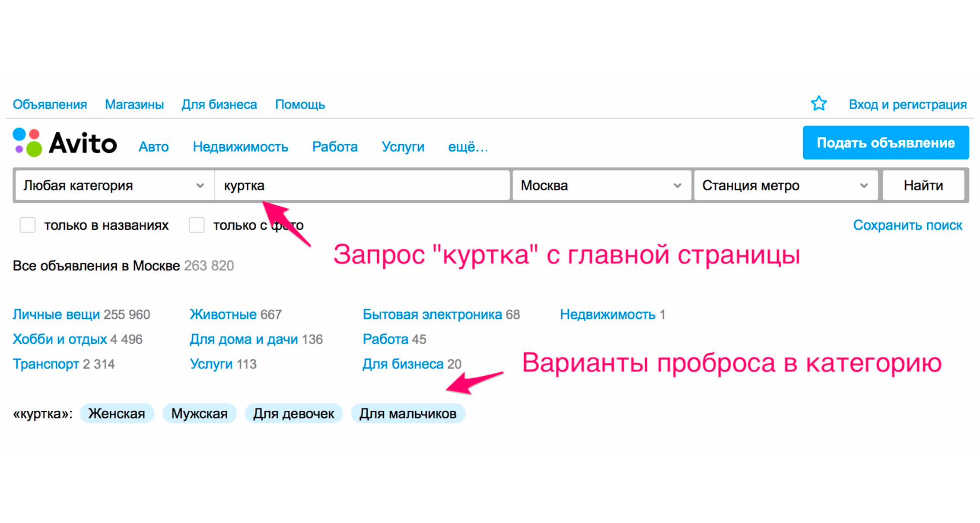980x523 pixels.
Task: Select the 'Для мальчиков' suggestion chip
Action: pyautogui.click(x=407, y=413)
